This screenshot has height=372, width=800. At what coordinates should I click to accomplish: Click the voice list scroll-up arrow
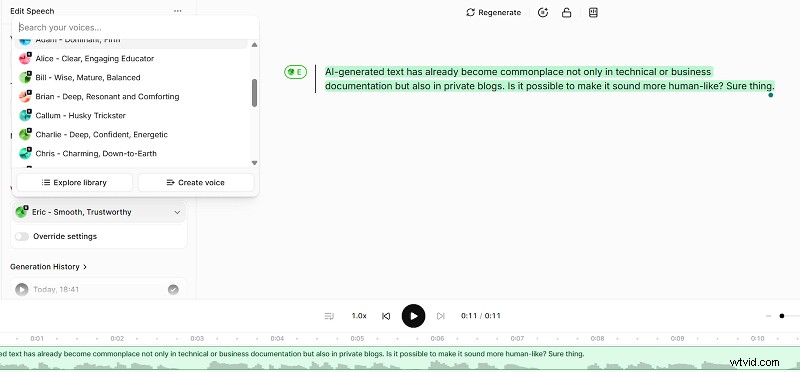[x=255, y=45]
